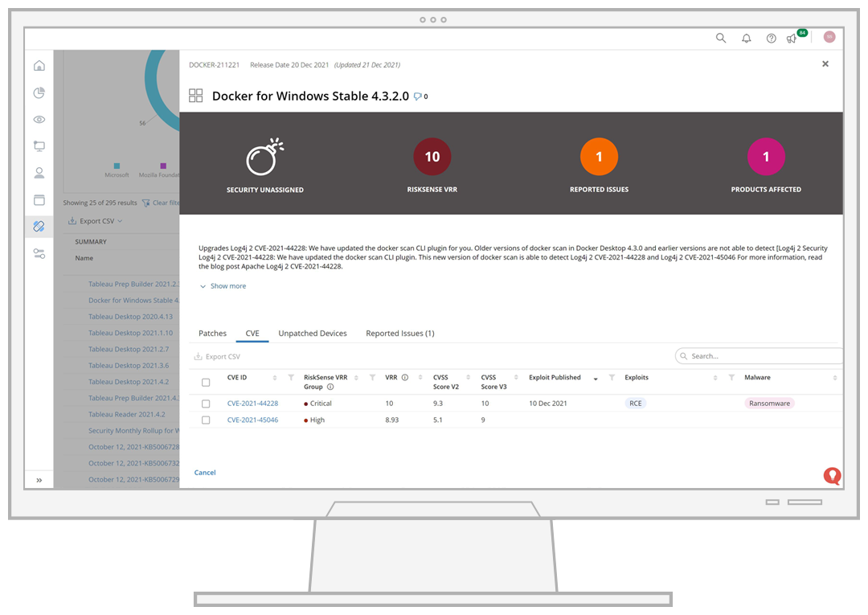This screenshot has width=868, height=615.
Task: Toggle the select-all CVE checkbox
Action: coord(206,382)
